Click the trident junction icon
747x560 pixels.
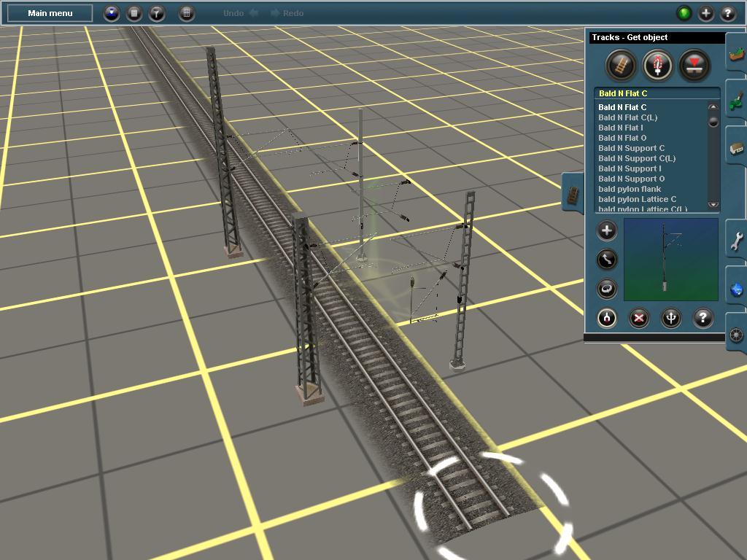pos(671,318)
